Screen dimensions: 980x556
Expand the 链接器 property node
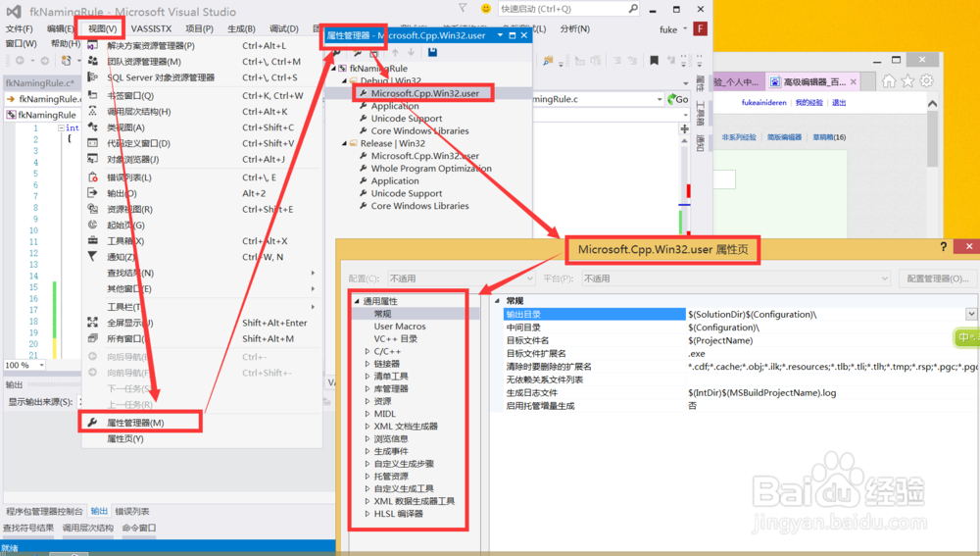[367, 364]
